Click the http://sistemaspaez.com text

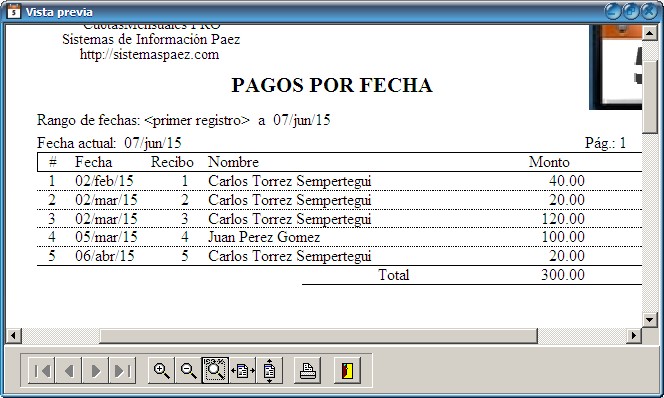[149, 55]
